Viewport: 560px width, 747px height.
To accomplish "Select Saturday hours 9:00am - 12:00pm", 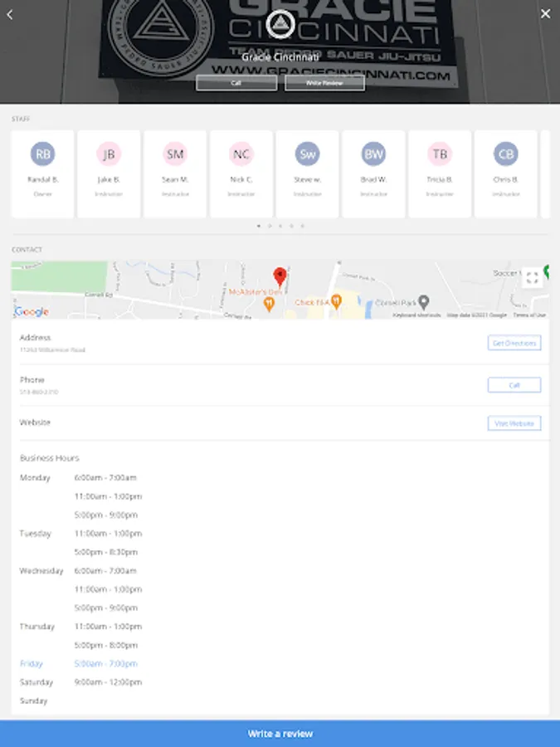I will coord(108,682).
